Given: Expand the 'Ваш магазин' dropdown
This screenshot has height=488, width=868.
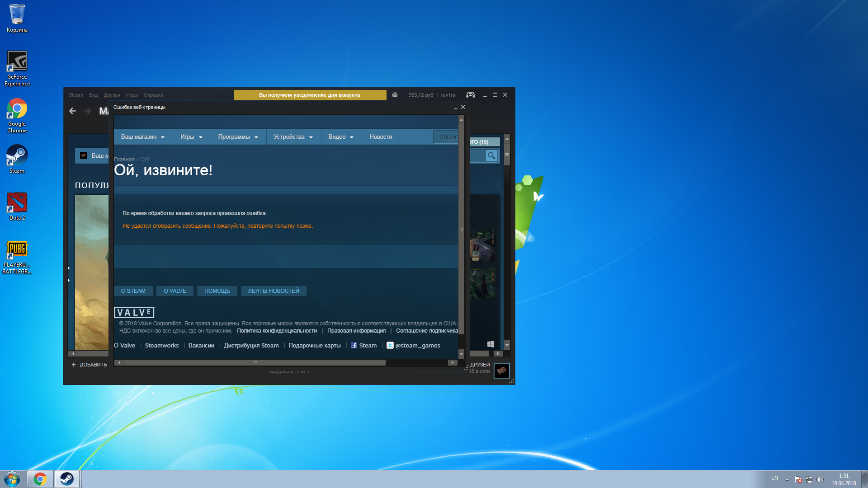Looking at the screenshot, I should 143,137.
